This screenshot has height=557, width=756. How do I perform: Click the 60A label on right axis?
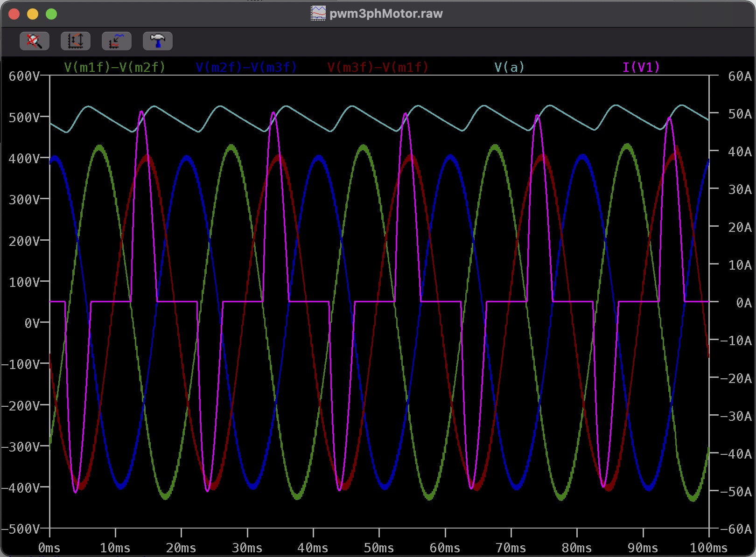(740, 76)
